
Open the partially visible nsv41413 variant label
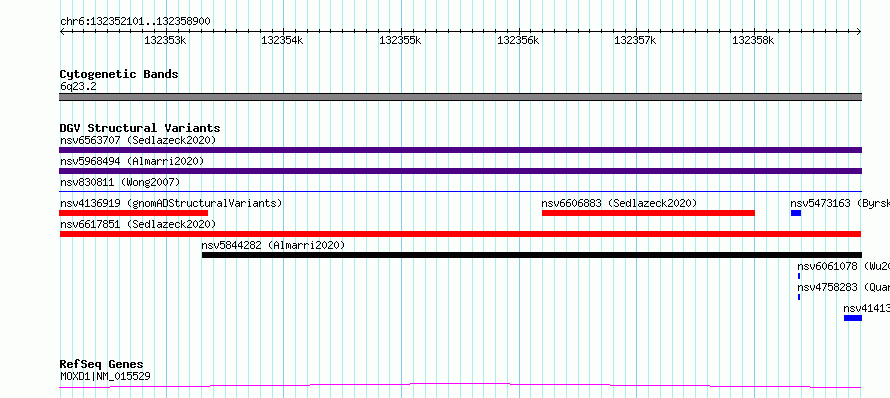click(866, 308)
